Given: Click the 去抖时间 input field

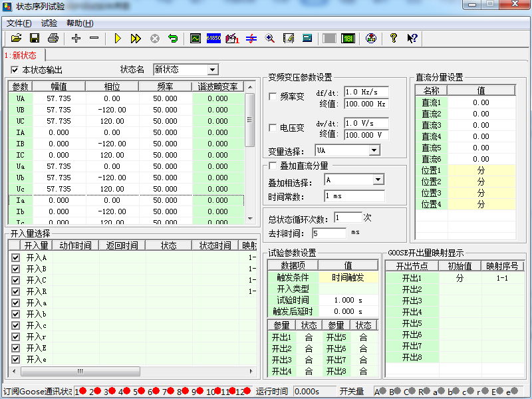Looking at the screenshot, I should click(329, 233).
